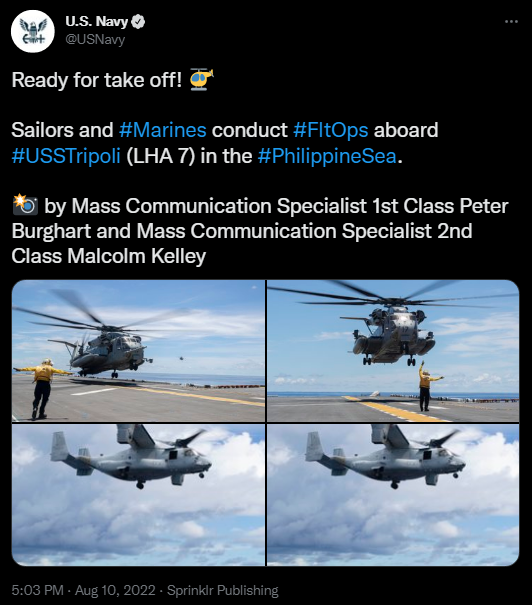Click the Ready for take off text
Screen dimensions: 532x605
point(96,80)
